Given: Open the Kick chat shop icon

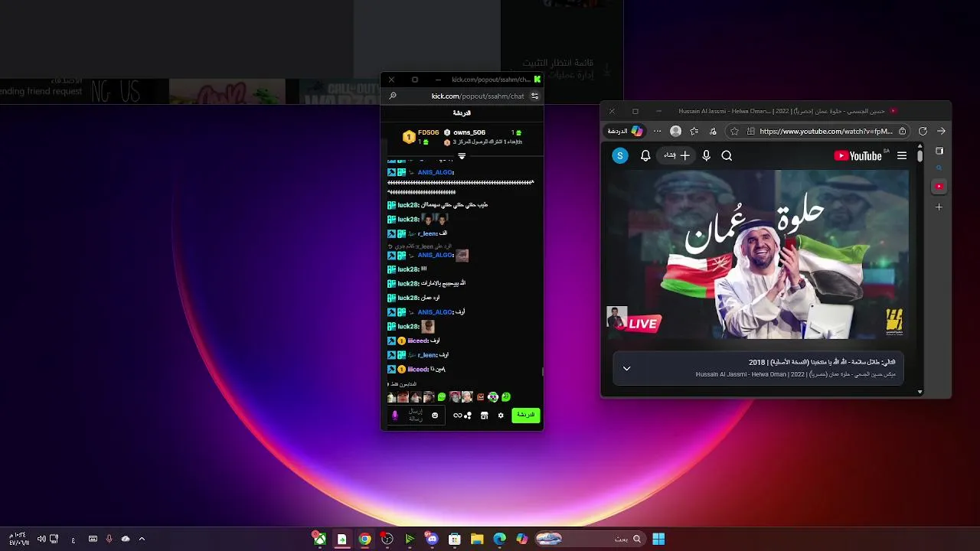Looking at the screenshot, I should tap(484, 416).
